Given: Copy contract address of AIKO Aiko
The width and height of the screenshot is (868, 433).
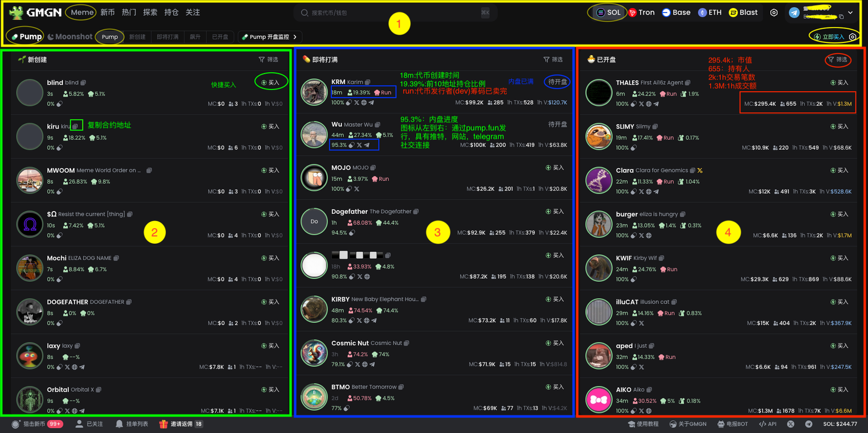Looking at the screenshot, I should [x=649, y=390].
